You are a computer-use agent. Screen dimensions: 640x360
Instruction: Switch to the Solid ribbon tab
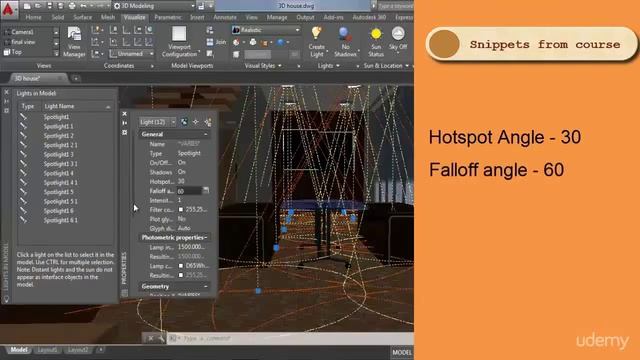pos(58,18)
